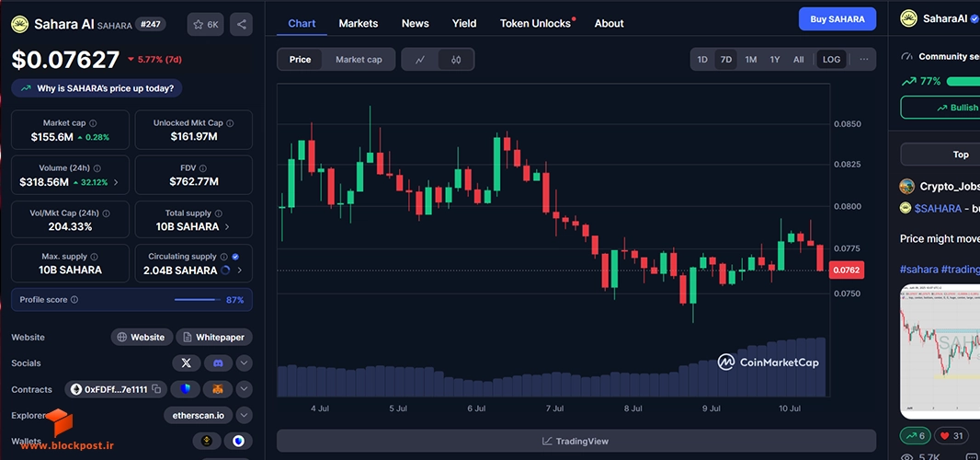Click the Bullish vote button
The image size is (980, 460).
click(x=940, y=108)
